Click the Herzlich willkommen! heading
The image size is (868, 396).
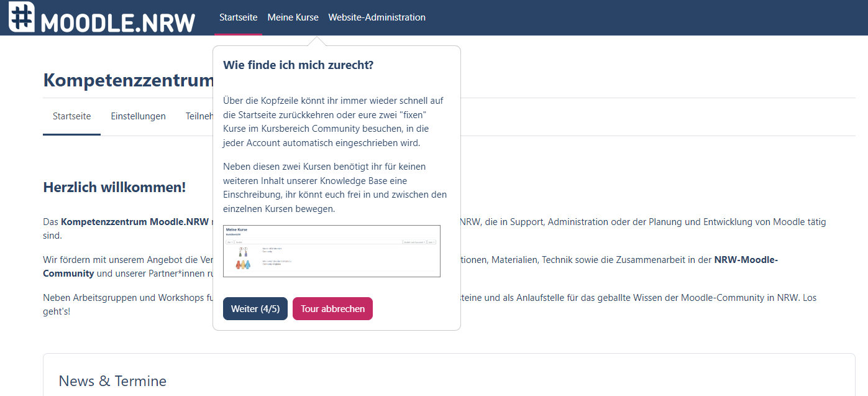[114, 187]
